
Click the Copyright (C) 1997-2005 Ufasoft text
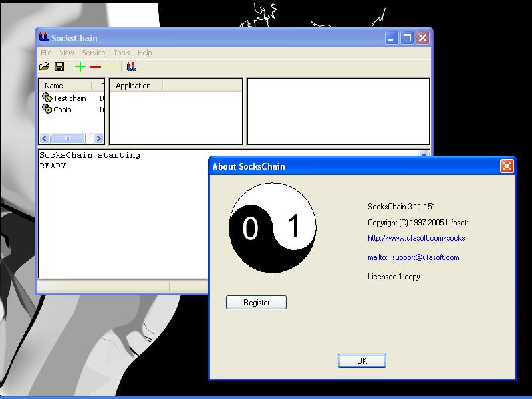[418, 223]
